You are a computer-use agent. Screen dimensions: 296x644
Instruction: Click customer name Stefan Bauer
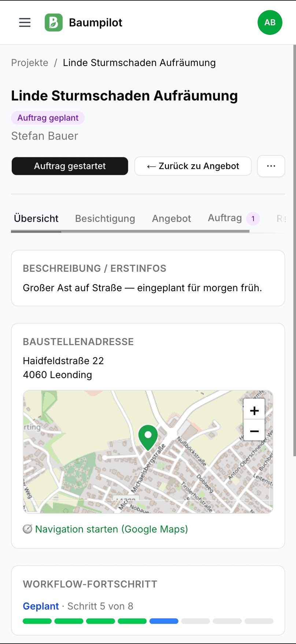[45, 136]
